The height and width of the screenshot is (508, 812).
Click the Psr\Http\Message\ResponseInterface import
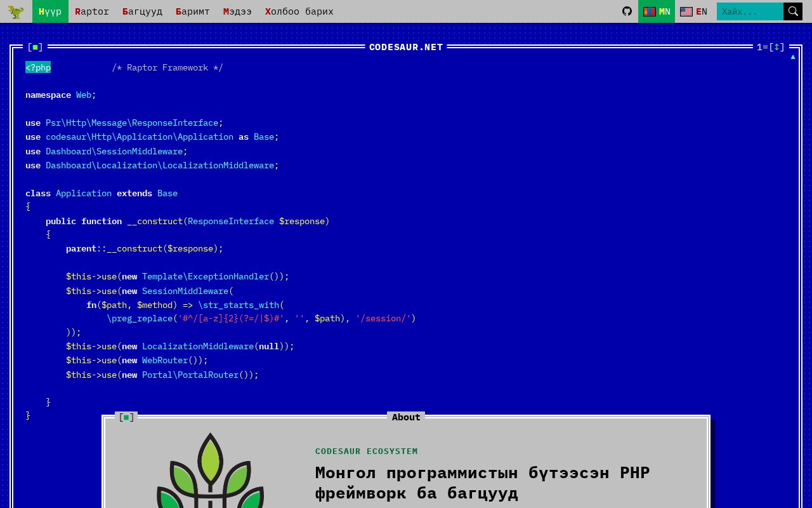coord(132,123)
